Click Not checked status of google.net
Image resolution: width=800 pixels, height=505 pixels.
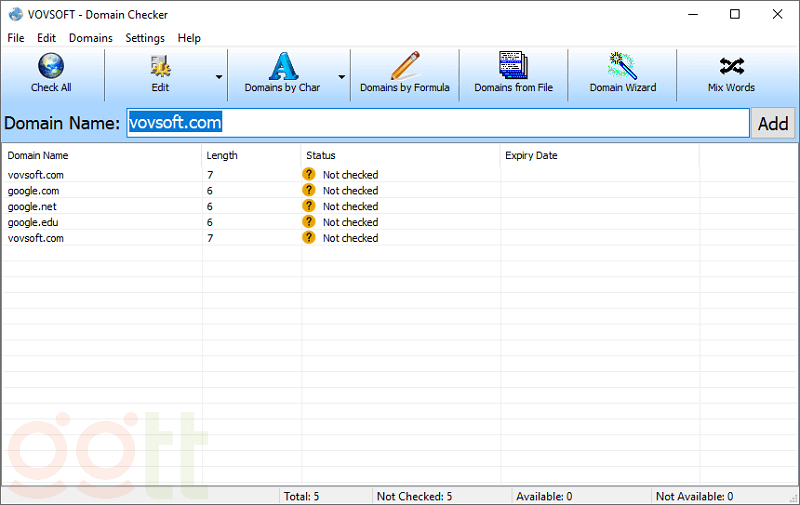click(x=351, y=207)
